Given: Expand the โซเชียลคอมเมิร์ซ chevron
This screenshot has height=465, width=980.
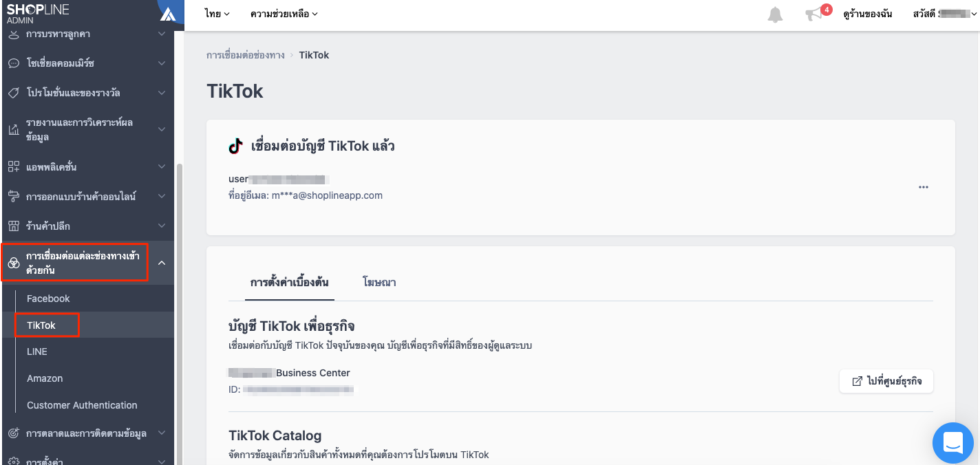Looking at the screenshot, I should (x=162, y=63).
